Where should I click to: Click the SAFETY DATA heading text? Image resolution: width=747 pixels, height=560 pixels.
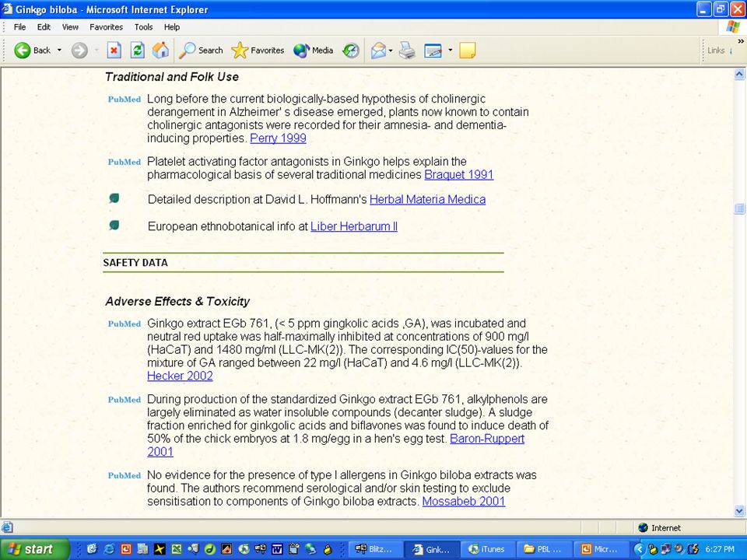[x=135, y=262]
